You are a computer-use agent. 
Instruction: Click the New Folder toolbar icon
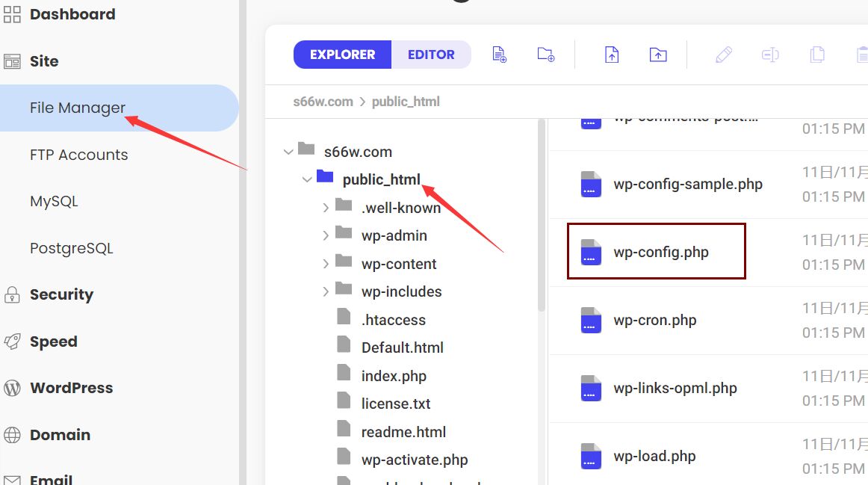(x=546, y=55)
